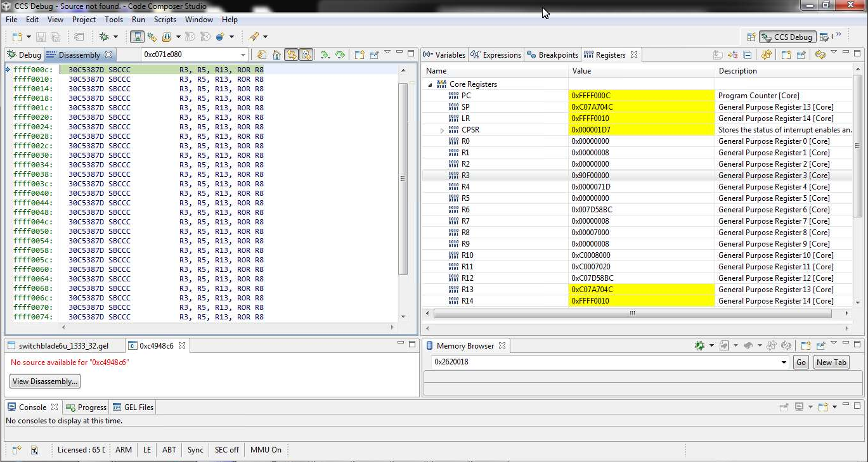Viewport: 868px width, 462px height.
Task: Click the New Tab button in Memory Browser
Action: tap(831, 362)
